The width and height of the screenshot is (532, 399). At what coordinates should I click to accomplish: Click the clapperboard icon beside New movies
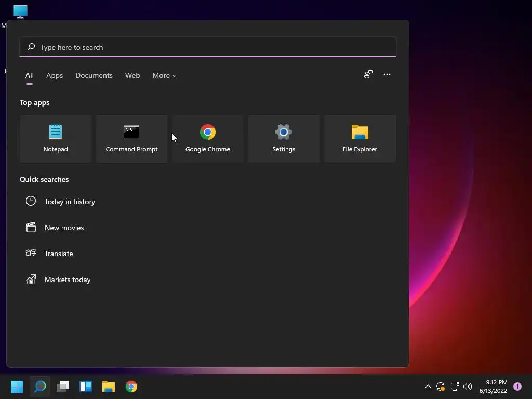[x=31, y=227]
